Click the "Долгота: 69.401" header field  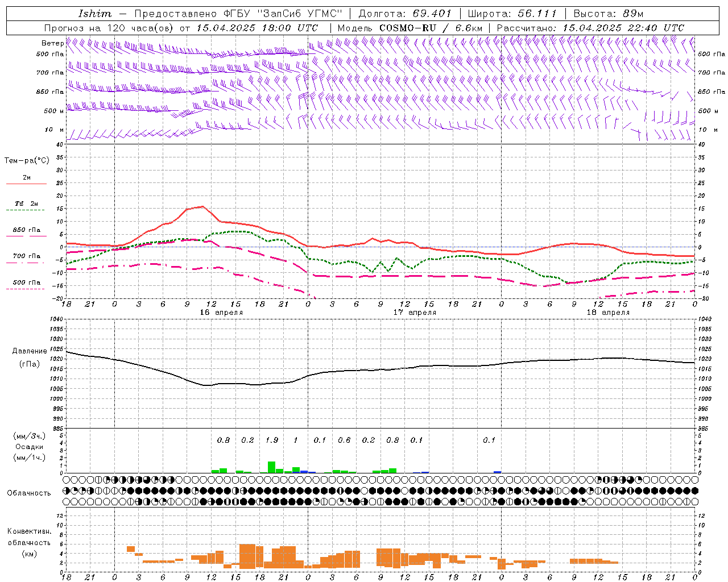tap(404, 14)
